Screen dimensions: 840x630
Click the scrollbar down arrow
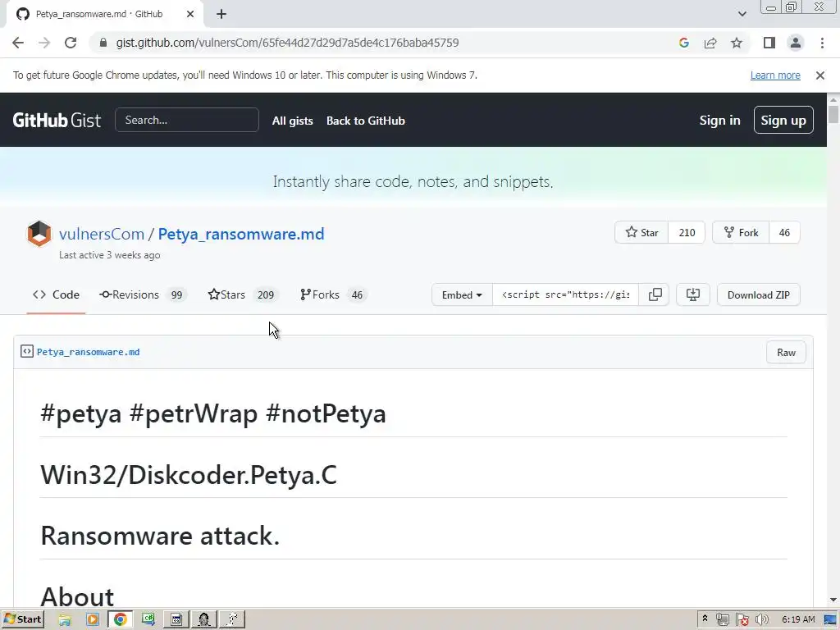tap(833, 600)
